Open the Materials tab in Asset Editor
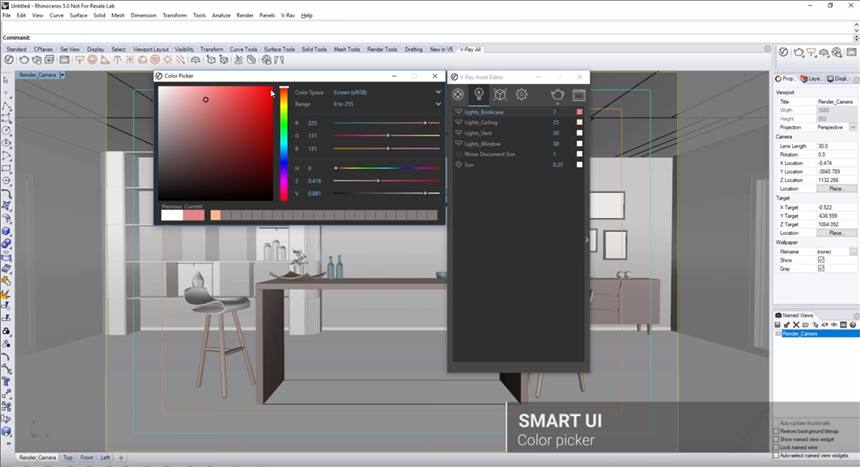This screenshot has height=467, width=860. tap(458, 94)
